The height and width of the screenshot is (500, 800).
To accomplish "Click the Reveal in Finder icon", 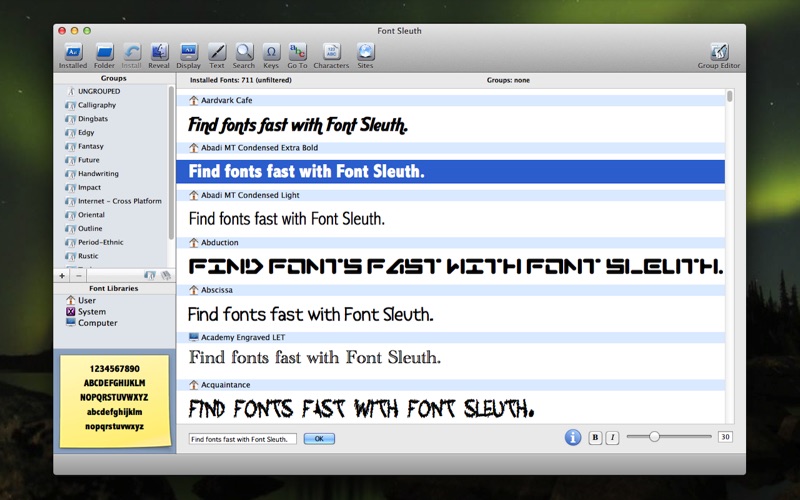I will [x=159, y=52].
